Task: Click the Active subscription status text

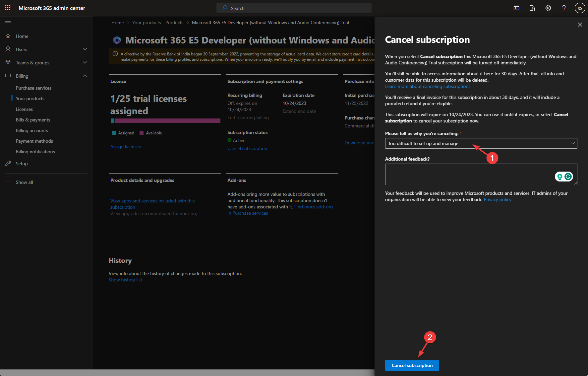Action: 239,140
